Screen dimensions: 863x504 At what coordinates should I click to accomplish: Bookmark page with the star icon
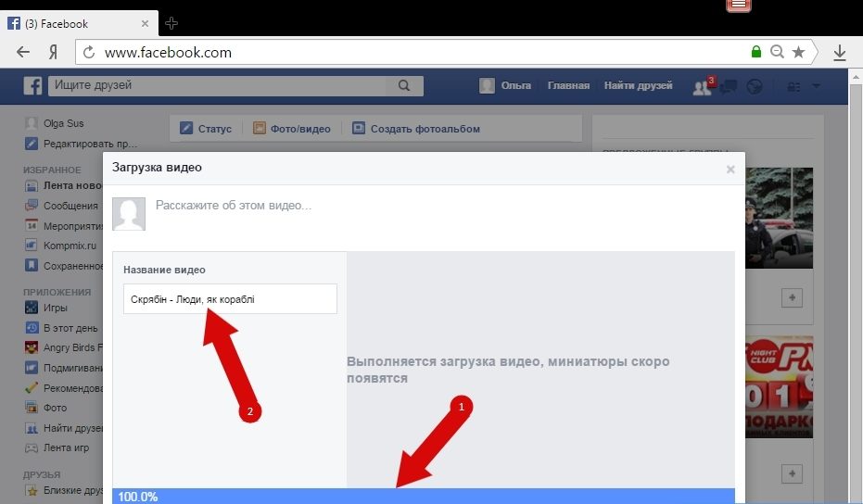point(798,53)
